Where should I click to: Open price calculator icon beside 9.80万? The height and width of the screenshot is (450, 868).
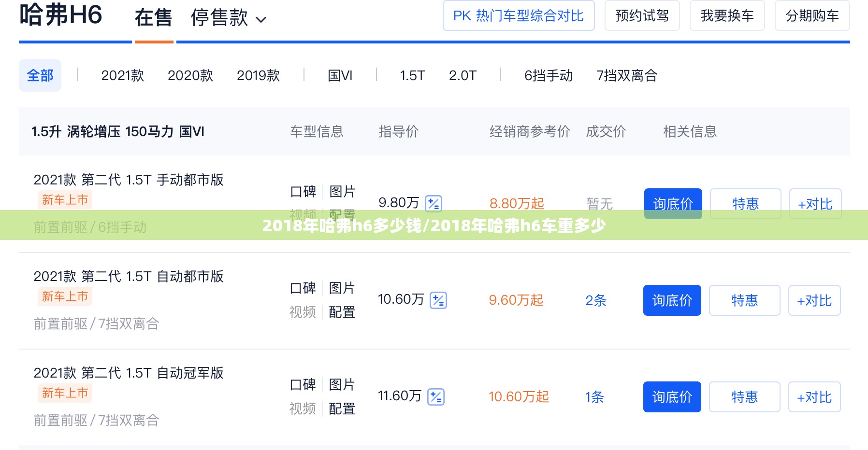click(433, 204)
